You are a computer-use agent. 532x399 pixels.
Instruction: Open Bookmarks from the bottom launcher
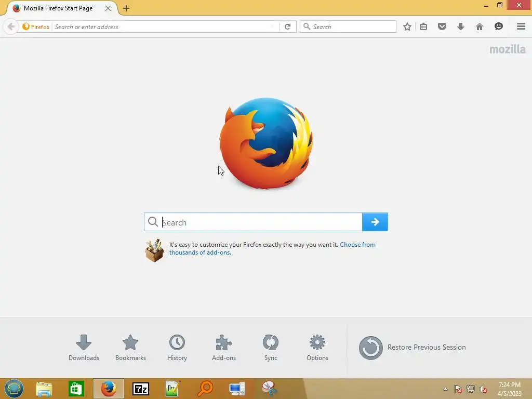coord(130,348)
